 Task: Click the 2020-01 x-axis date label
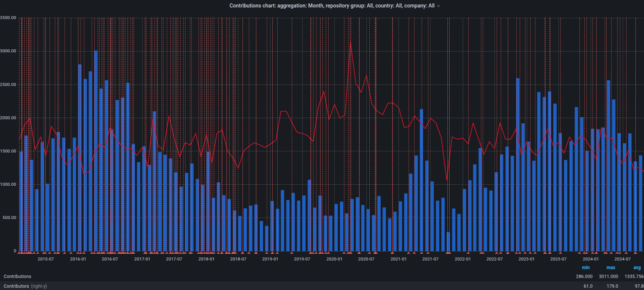[x=334, y=259]
